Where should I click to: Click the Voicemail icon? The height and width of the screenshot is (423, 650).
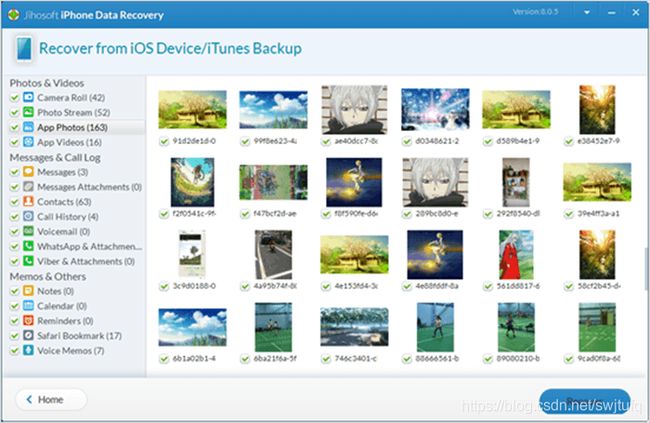[x=28, y=231]
